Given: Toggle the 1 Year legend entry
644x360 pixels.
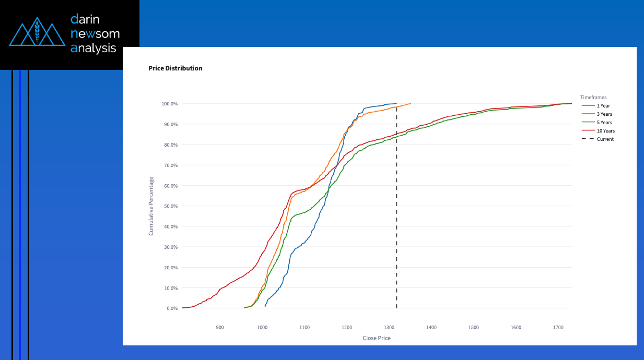Looking at the screenshot, I should [599, 106].
